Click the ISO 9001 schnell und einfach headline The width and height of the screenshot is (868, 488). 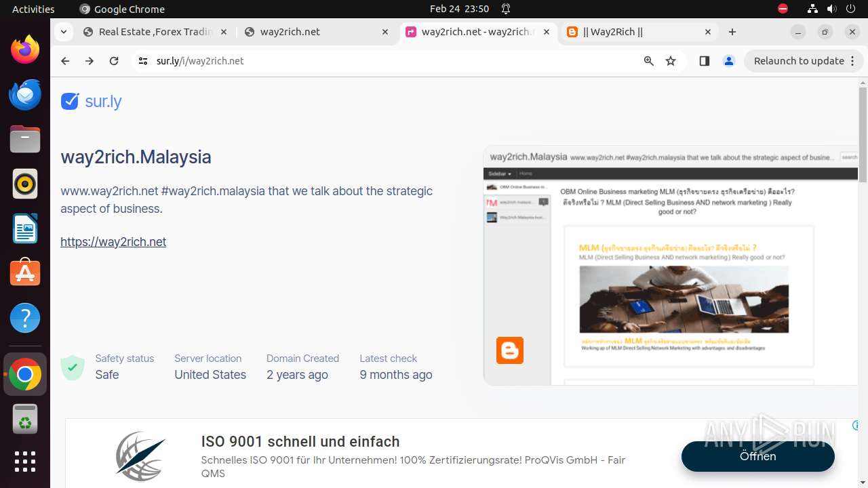pyautogui.click(x=300, y=442)
